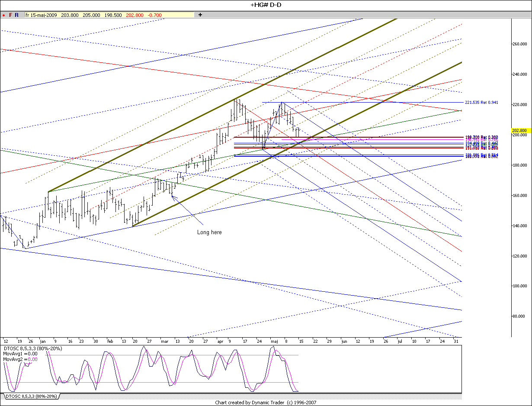Screen dimensions: 532x406
Task: Click the plus icon beside the data bar
Action: pos(200,15)
